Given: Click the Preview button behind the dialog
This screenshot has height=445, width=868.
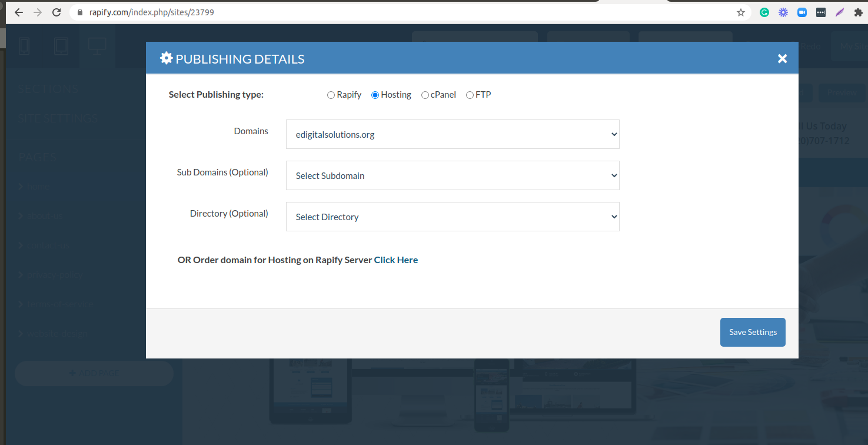Looking at the screenshot, I should (x=842, y=92).
